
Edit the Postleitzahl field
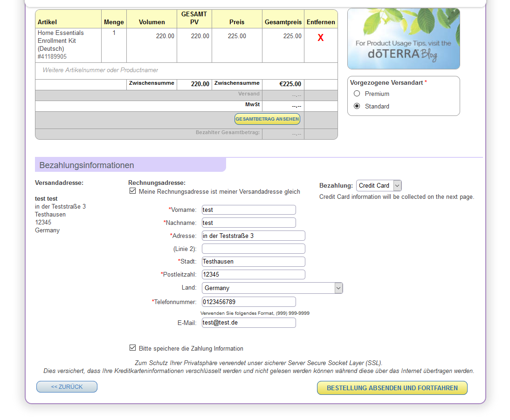(254, 274)
